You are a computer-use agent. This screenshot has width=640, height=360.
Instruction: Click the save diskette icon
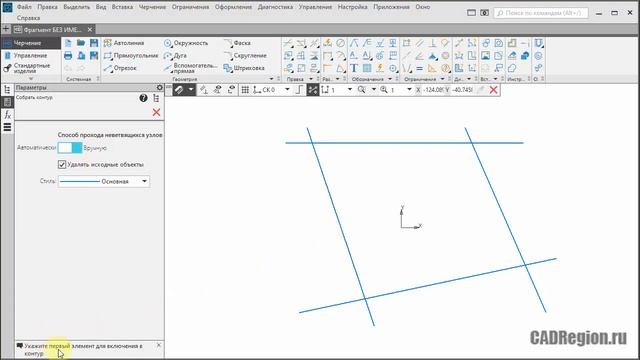pyautogui.click(x=94, y=43)
